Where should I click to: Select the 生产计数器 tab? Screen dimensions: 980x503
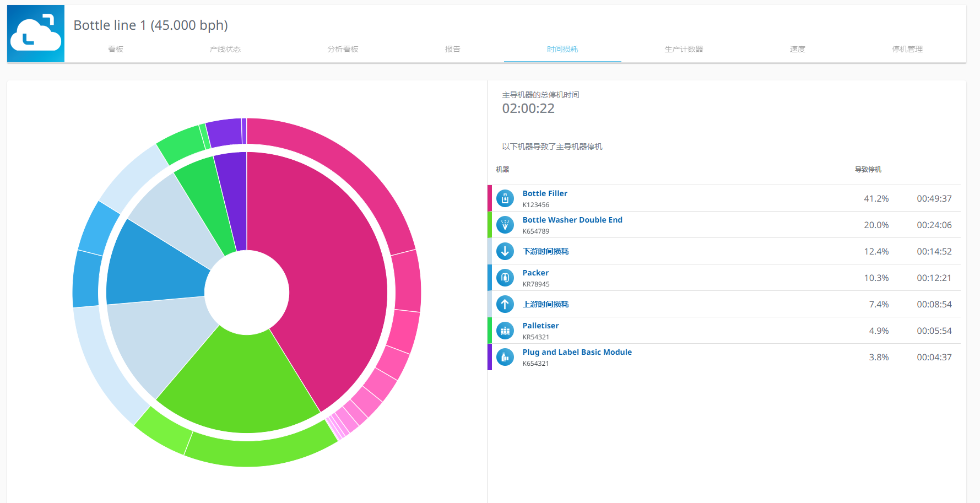(683, 49)
